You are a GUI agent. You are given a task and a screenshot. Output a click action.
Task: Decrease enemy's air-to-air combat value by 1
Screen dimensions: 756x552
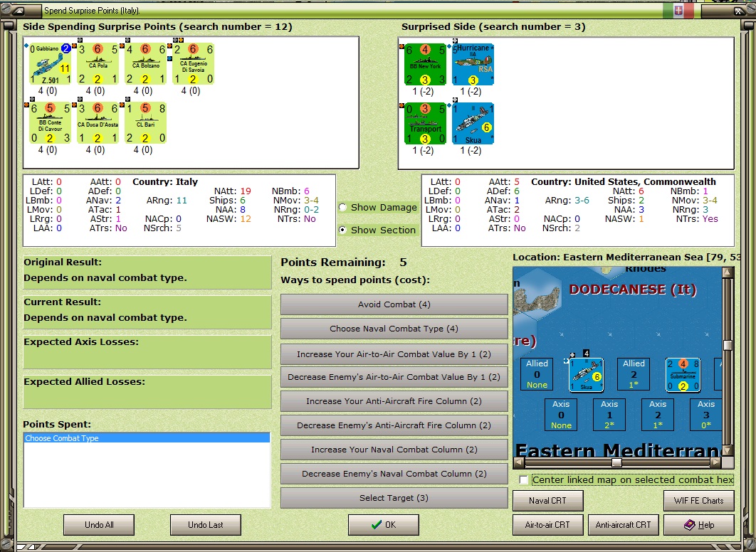pos(394,377)
